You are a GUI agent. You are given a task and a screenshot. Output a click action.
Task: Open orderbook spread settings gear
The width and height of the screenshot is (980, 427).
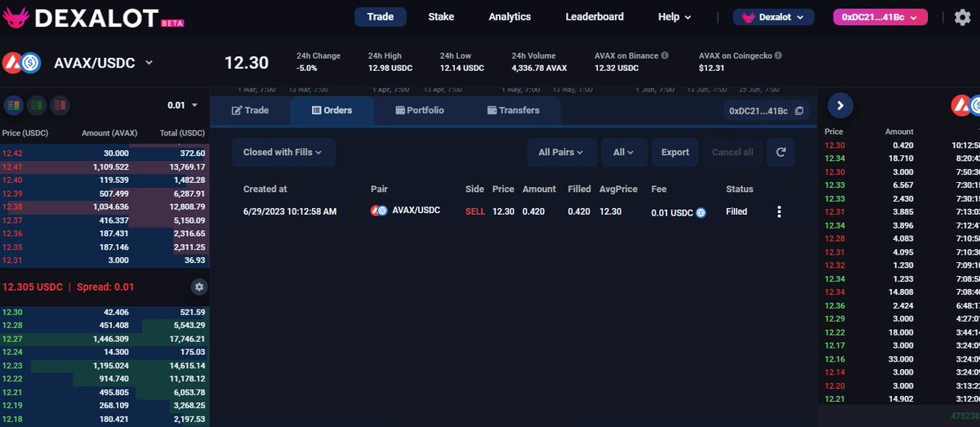pyautogui.click(x=198, y=287)
